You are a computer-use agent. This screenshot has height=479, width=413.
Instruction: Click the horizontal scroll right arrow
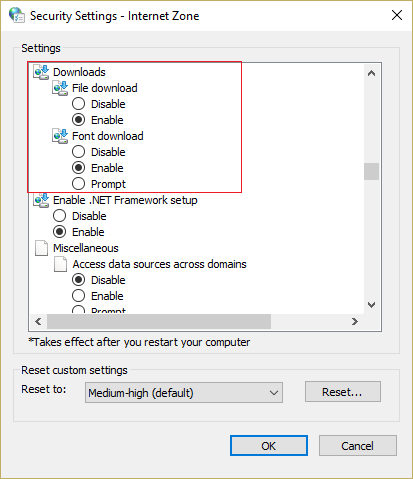pyautogui.click(x=355, y=322)
